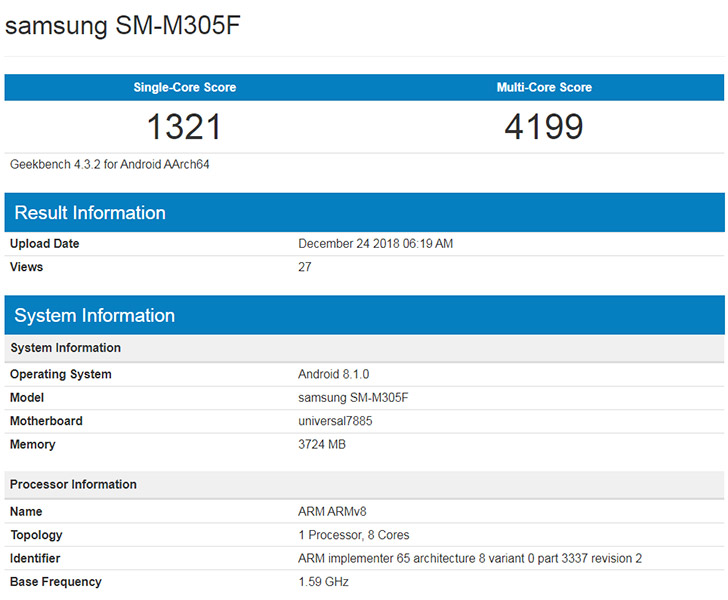728x600 pixels.
Task: Select the 'Android 8.1.0' value
Action: click(333, 374)
